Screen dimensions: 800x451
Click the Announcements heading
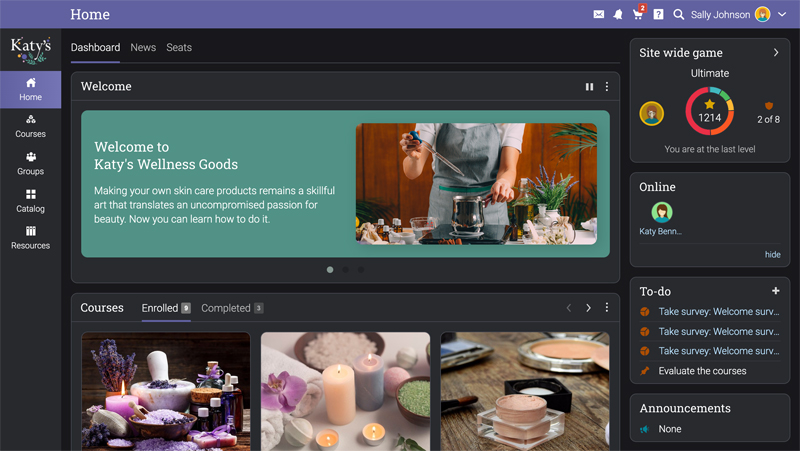tap(685, 408)
